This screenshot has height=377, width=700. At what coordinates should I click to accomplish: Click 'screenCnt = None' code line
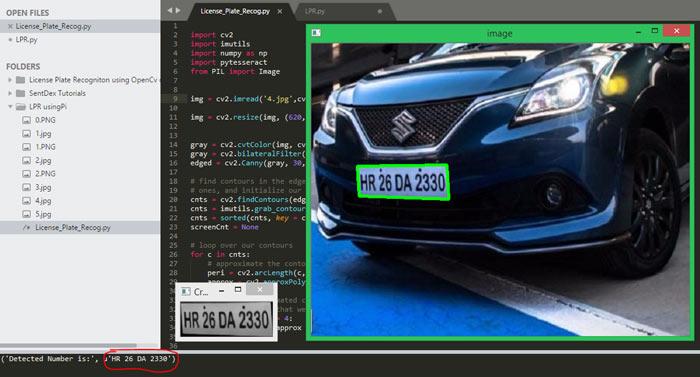point(224,227)
